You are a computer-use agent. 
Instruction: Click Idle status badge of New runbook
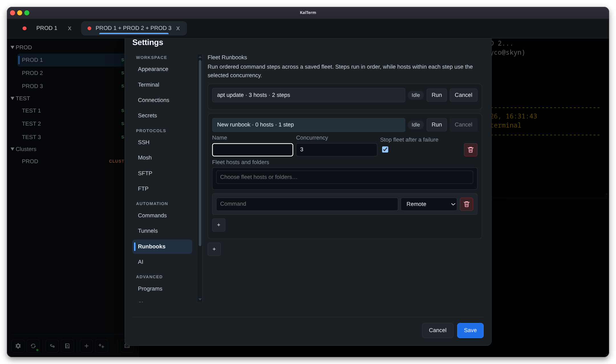[416, 125]
